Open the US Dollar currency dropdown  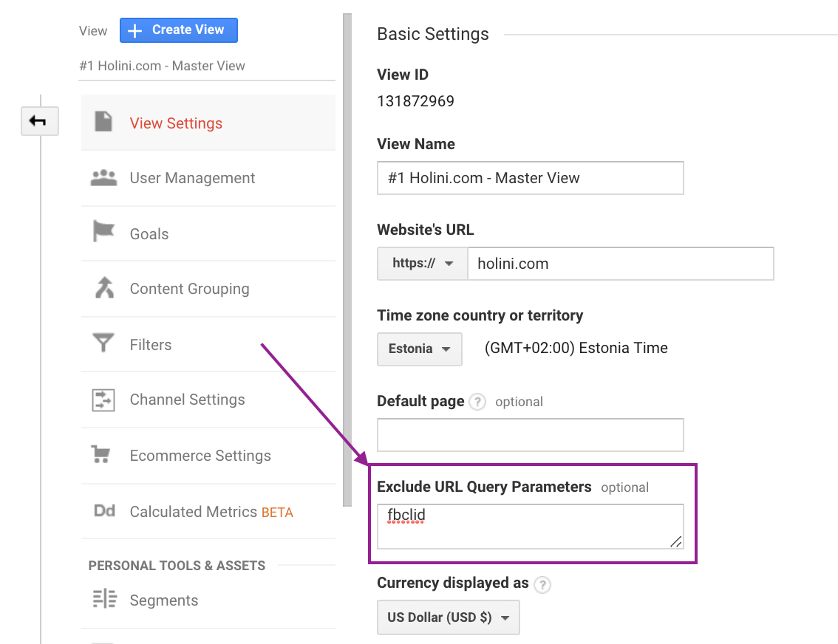pos(449,617)
